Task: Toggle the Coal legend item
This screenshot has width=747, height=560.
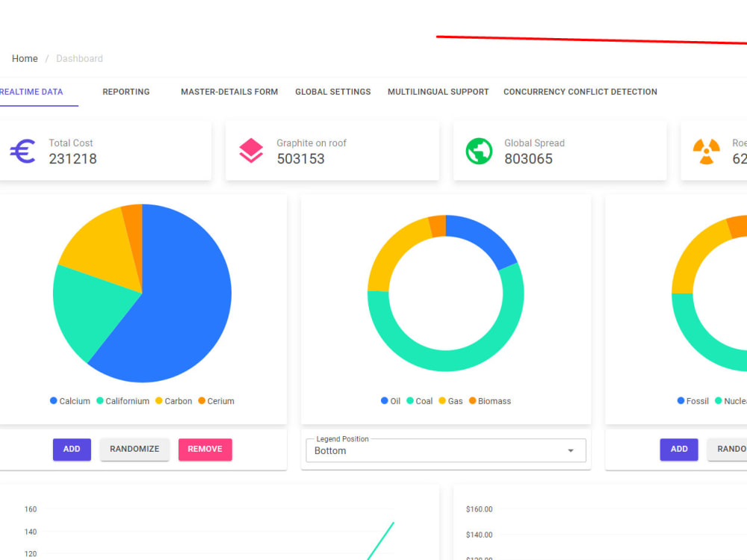Action: 420,401
